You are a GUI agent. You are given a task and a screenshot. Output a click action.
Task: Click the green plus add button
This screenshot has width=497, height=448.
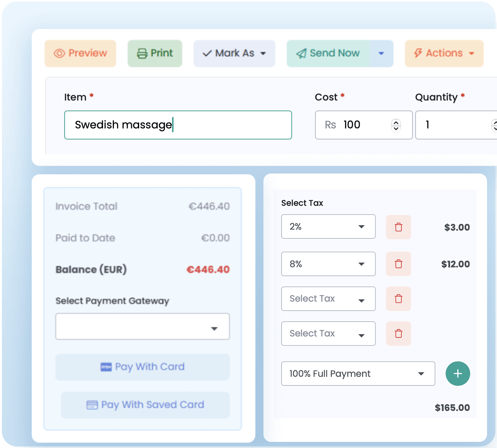458,373
